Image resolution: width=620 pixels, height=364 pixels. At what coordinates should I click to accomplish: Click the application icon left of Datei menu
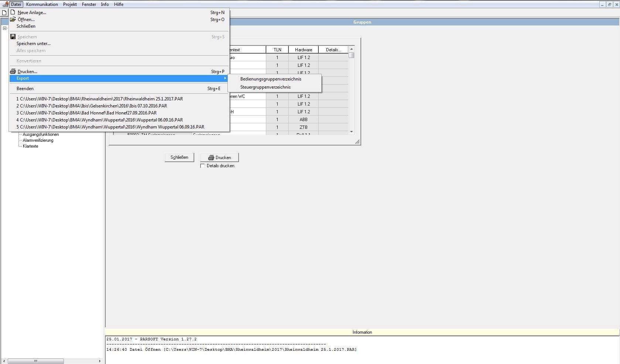(5, 4)
